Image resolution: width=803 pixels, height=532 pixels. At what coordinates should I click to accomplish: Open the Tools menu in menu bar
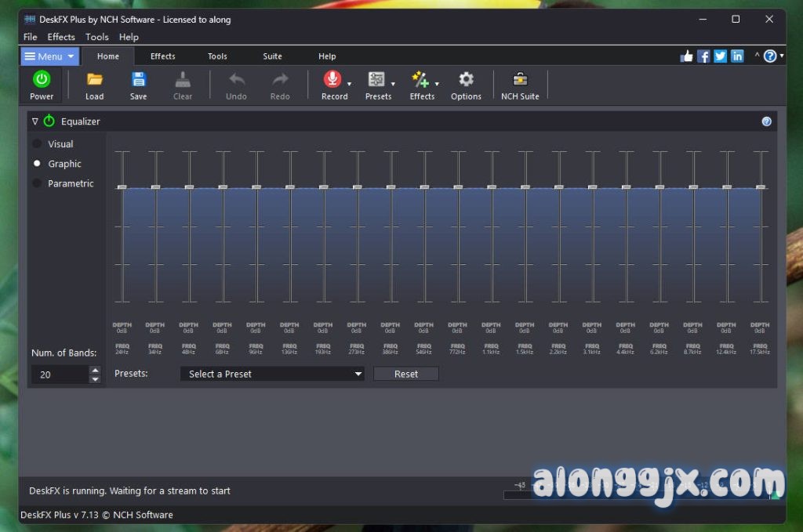point(96,37)
